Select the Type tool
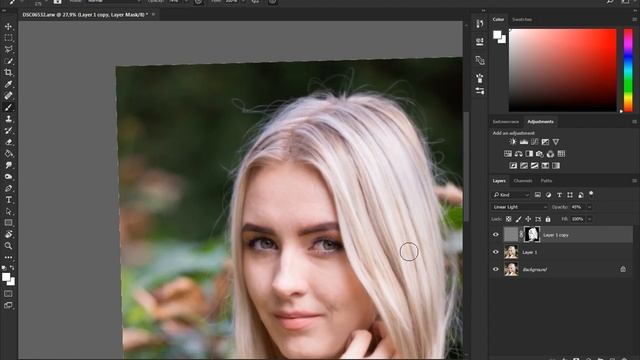The image size is (640, 360). click(8, 200)
